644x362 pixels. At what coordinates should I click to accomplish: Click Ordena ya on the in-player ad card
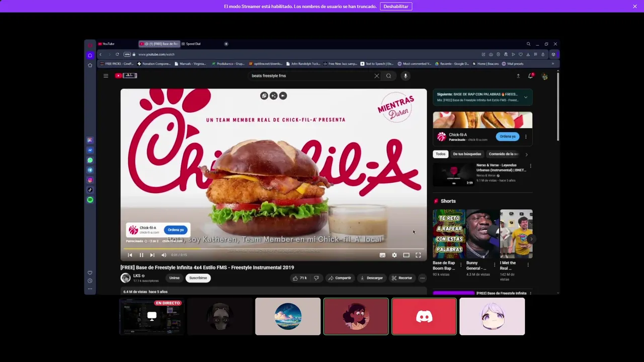(x=176, y=230)
